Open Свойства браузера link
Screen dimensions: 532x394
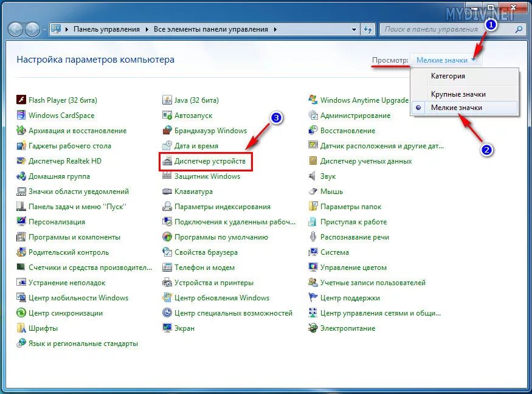(206, 252)
